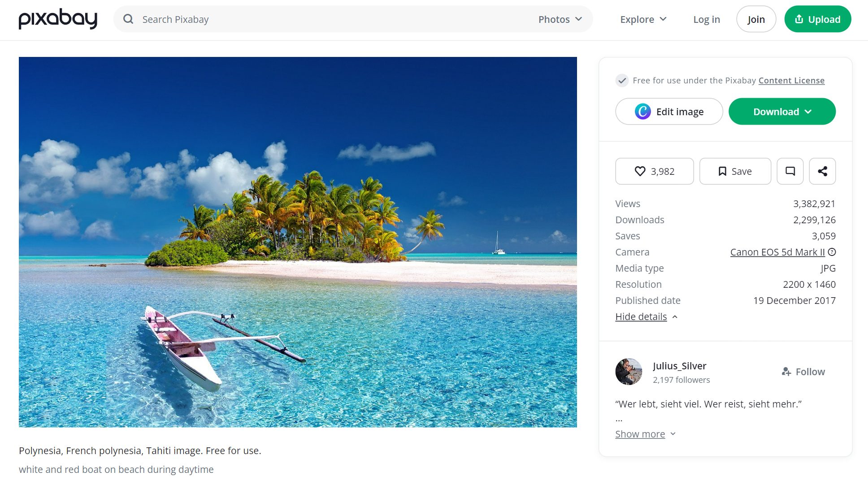Open the comments icon button
Image resolution: width=868 pixels, height=485 pixels.
pyautogui.click(x=790, y=171)
